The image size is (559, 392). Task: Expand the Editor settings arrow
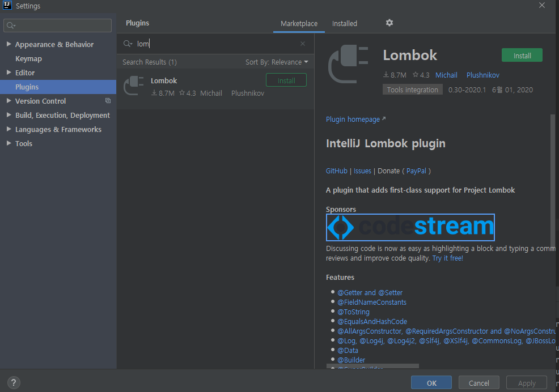(9, 73)
